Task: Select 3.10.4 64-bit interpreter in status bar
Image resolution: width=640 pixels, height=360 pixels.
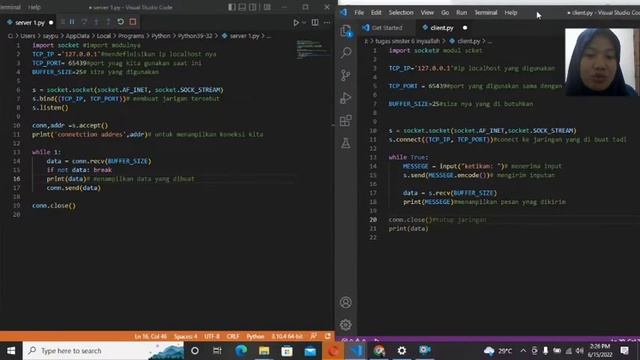Action: tap(287, 336)
